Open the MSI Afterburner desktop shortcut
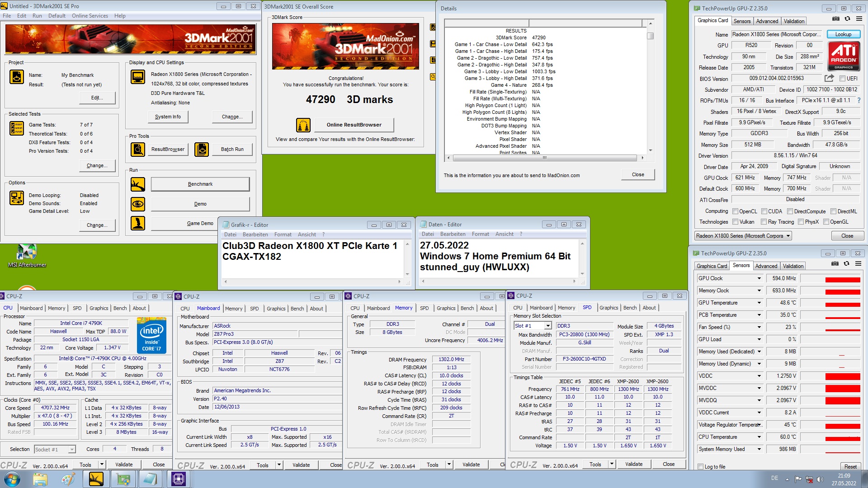 pyautogui.click(x=27, y=255)
